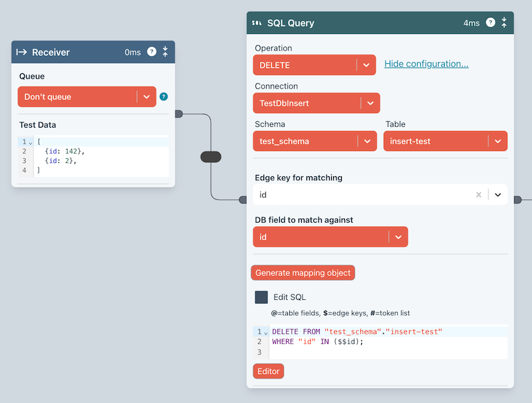Fold the SQL code at line 1
The height and width of the screenshot is (403, 532).
pos(265,332)
